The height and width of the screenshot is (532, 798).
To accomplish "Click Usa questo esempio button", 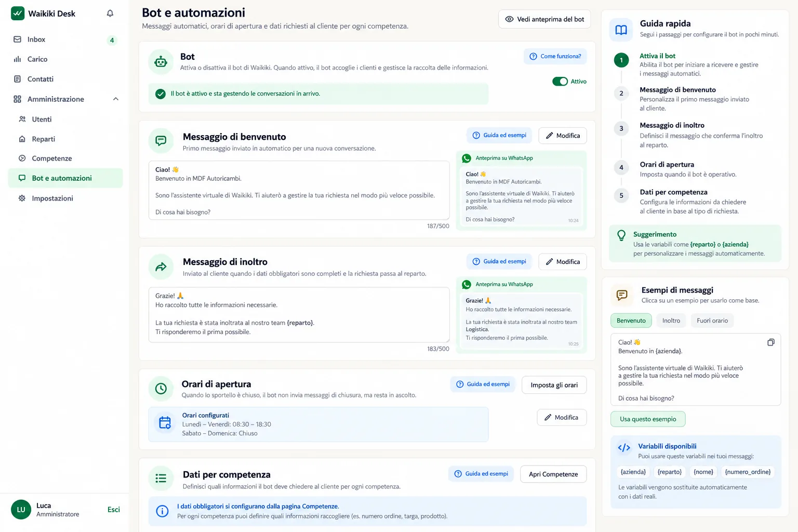I will pyautogui.click(x=648, y=419).
